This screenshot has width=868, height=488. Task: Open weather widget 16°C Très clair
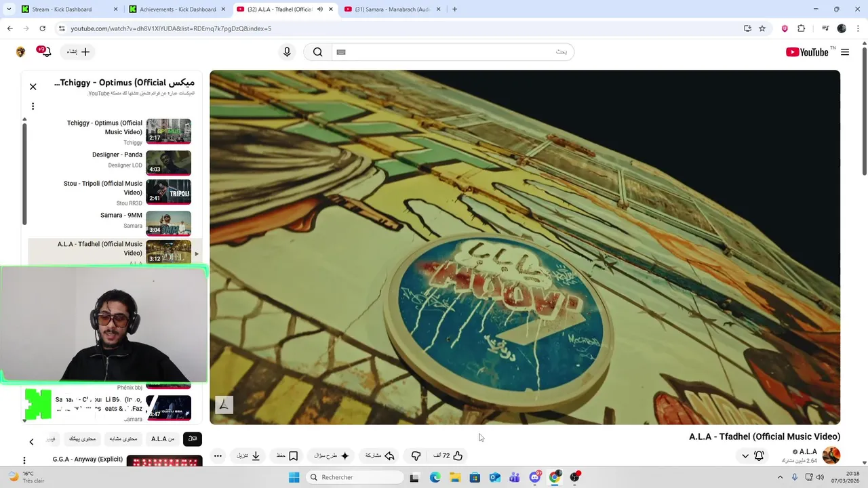click(x=26, y=477)
